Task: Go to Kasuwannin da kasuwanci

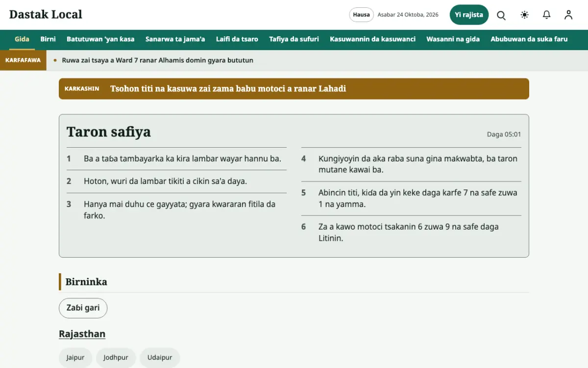Action: [x=373, y=39]
